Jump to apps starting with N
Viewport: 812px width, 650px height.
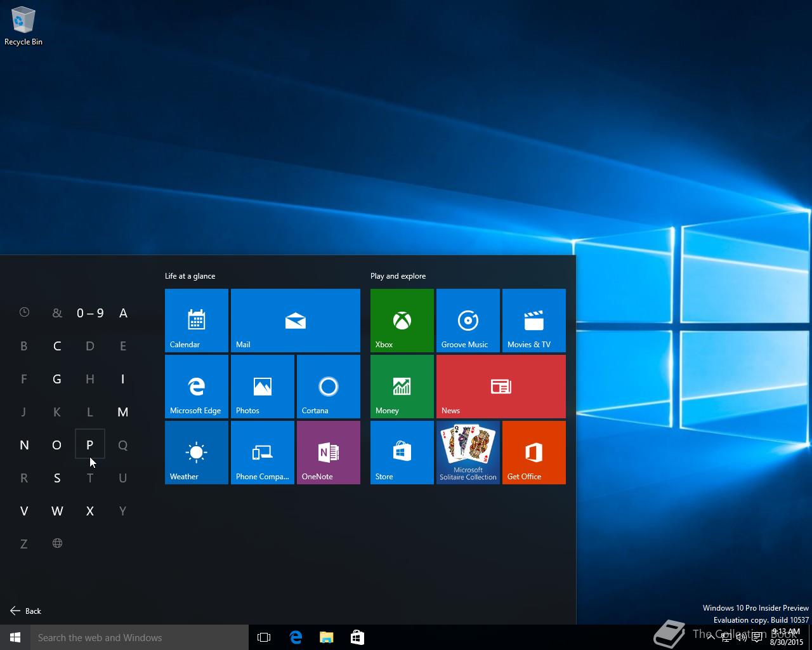(x=24, y=445)
